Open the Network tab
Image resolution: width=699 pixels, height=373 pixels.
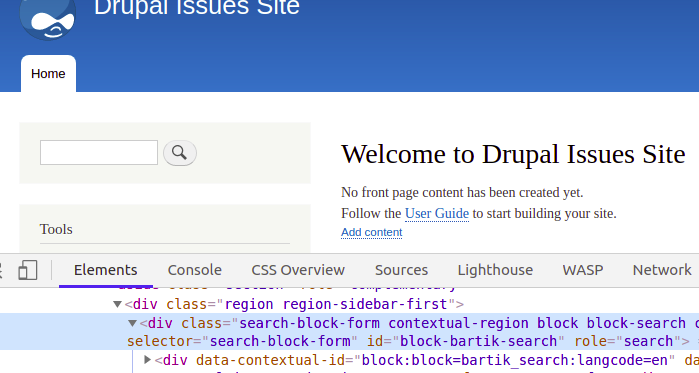click(662, 270)
